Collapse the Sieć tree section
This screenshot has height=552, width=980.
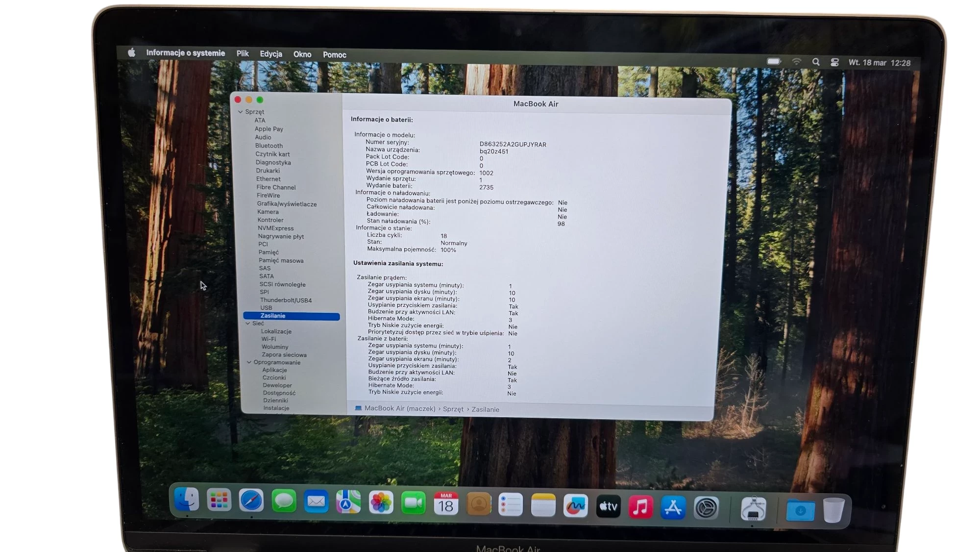coord(248,323)
